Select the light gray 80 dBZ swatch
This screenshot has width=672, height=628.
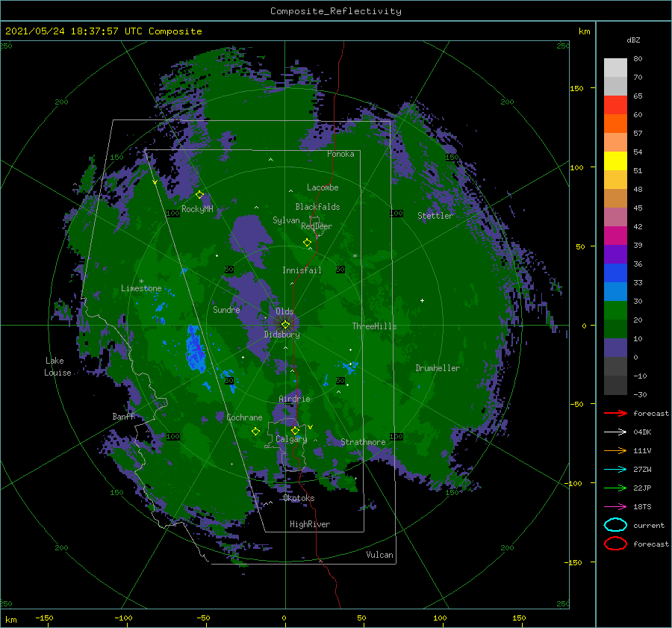pyautogui.click(x=615, y=67)
